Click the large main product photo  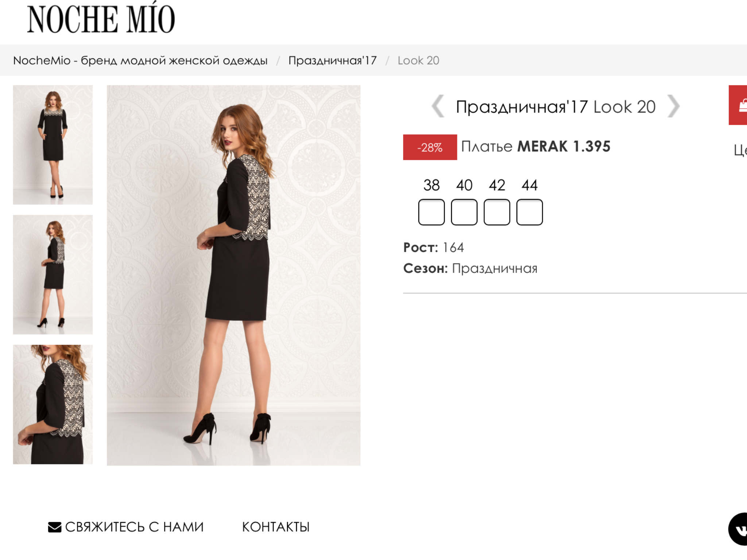click(233, 275)
